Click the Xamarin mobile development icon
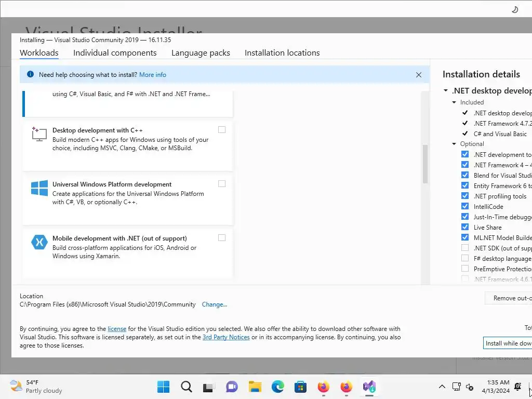The image size is (532, 399). (x=39, y=242)
